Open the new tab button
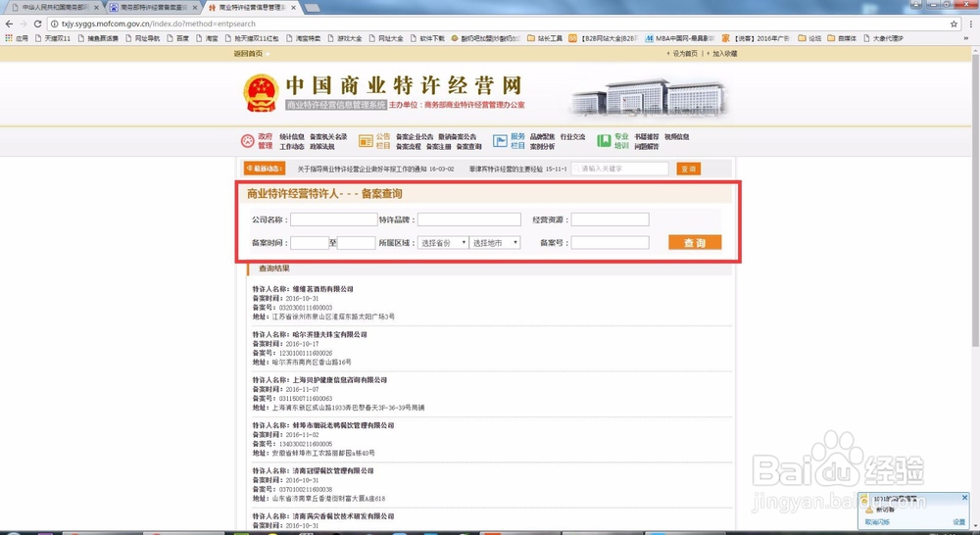 (312, 8)
